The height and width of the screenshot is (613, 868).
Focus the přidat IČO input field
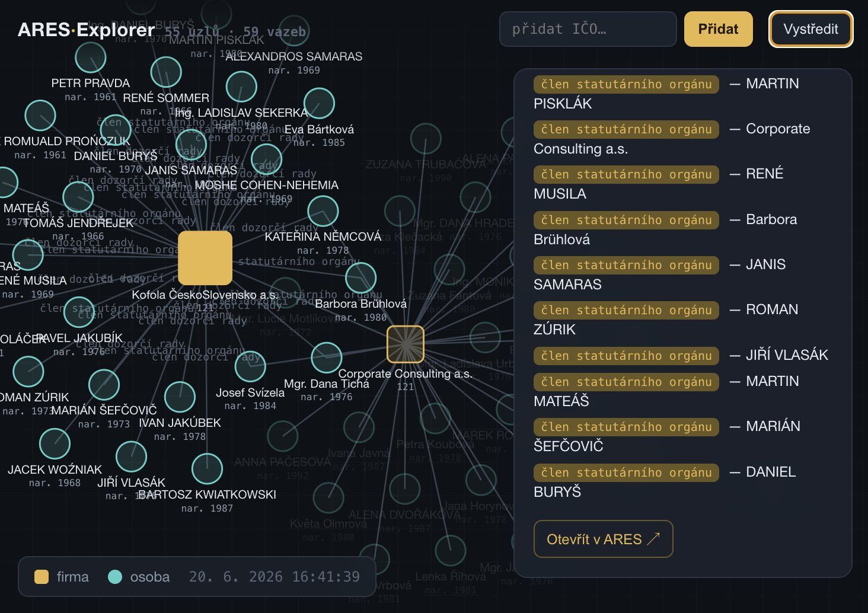pyautogui.click(x=588, y=29)
